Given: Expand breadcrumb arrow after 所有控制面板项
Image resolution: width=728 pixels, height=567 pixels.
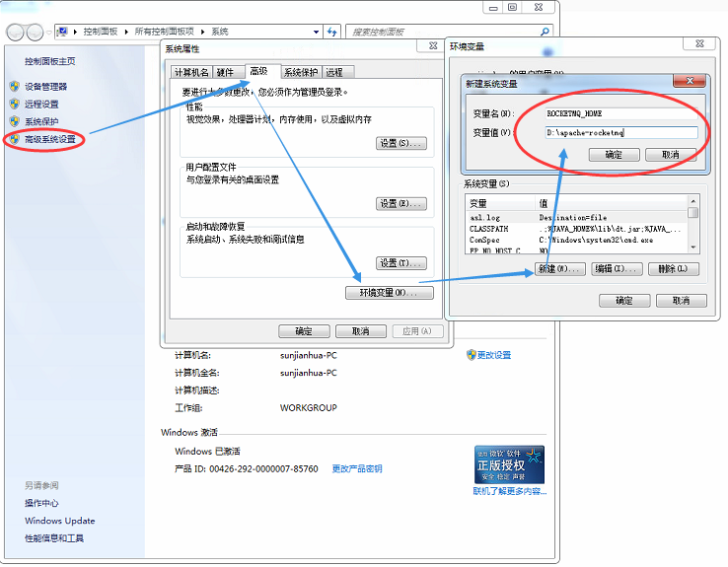Looking at the screenshot, I should pyautogui.click(x=203, y=32).
